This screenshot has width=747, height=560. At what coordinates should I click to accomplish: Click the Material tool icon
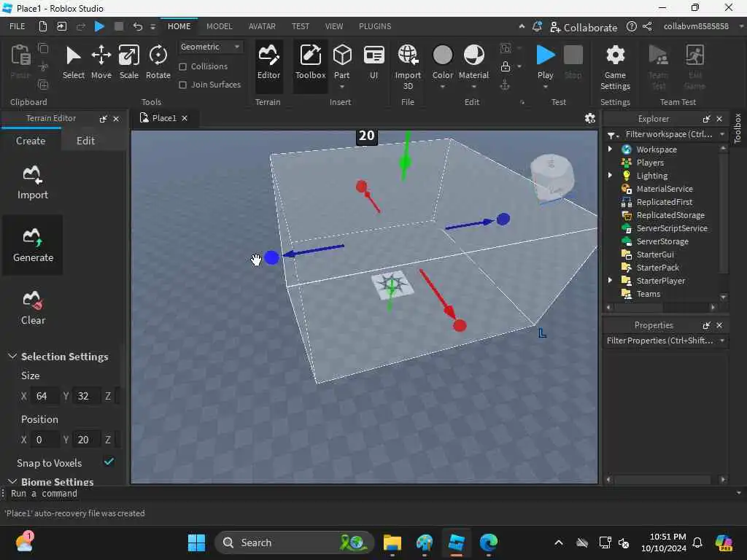[x=473, y=55]
